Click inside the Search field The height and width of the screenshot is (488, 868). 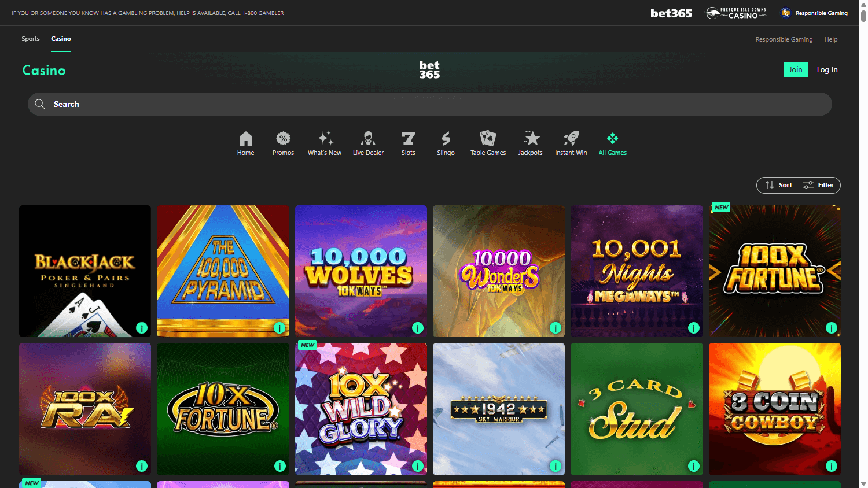231,104
